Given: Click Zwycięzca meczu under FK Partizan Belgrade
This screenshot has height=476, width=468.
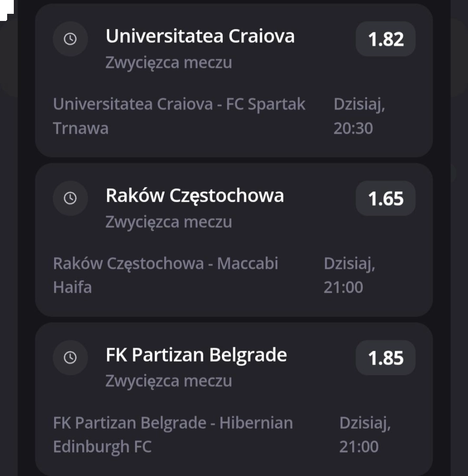Looking at the screenshot, I should (169, 381).
